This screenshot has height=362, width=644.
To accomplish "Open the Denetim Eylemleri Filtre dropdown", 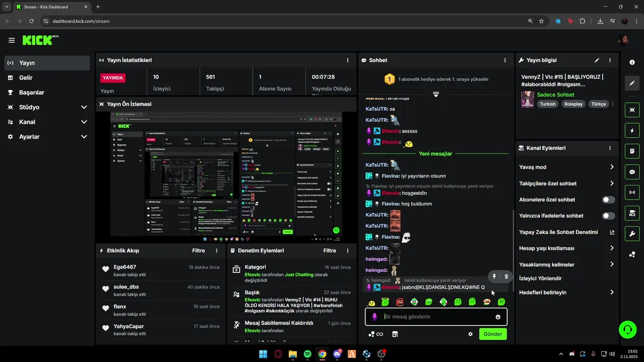I will pos(330,250).
